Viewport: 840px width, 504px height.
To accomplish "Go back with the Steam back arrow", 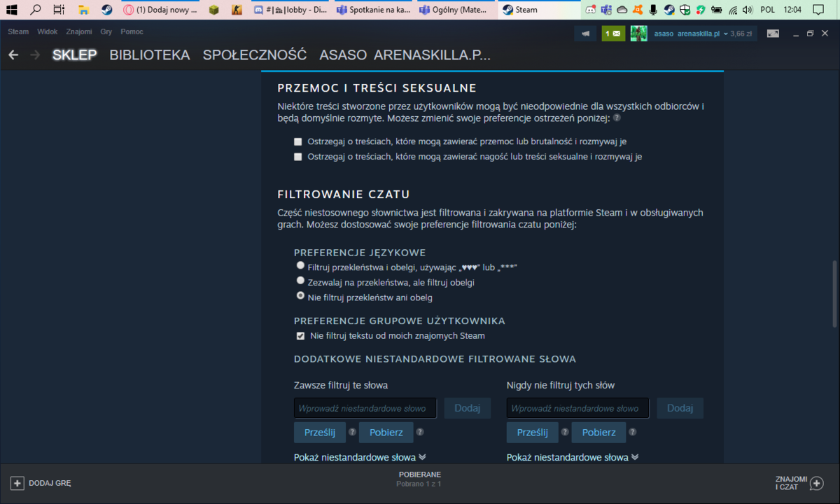I will click(13, 55).
